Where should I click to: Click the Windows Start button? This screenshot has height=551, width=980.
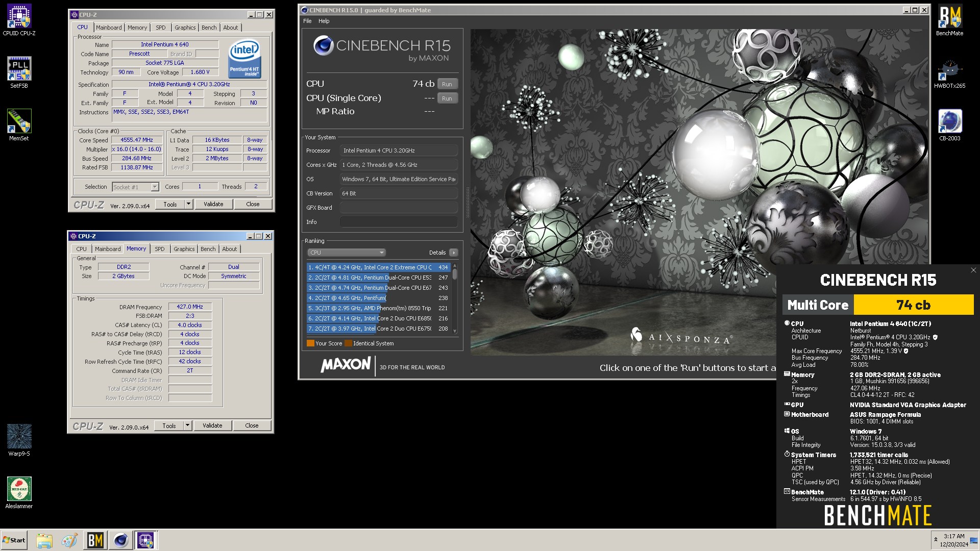pyautogui.click(x=14, y=540)
